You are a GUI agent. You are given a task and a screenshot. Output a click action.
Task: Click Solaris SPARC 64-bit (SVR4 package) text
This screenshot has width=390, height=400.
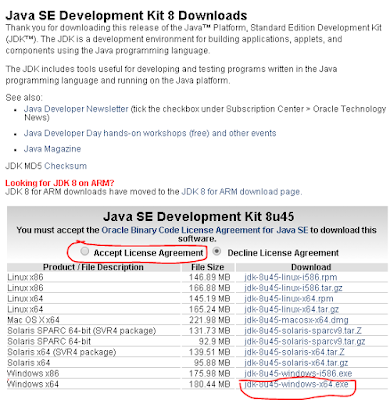click(82, 331)
